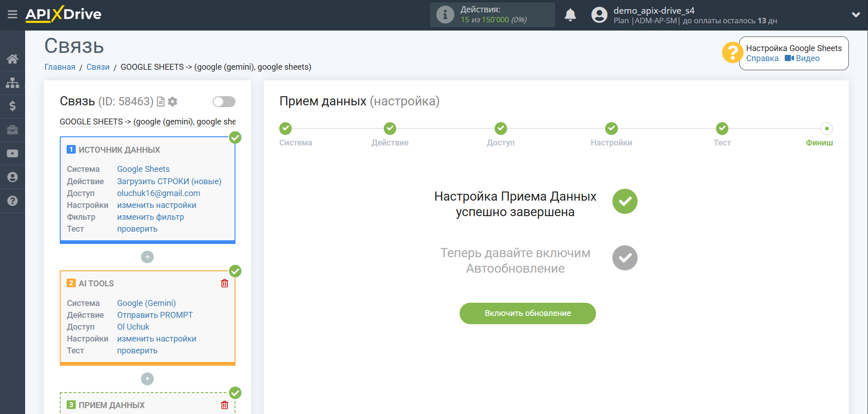Image resolution: width=868 pixels, height=414 pixels.
Task: Enable the connection toggle switch
Action: coord(224,101)
